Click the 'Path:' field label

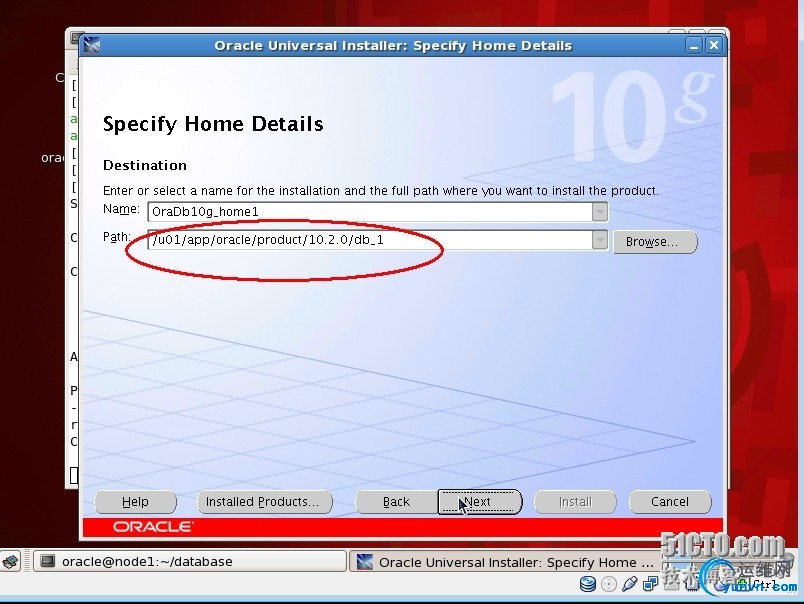tap(116, 237)
